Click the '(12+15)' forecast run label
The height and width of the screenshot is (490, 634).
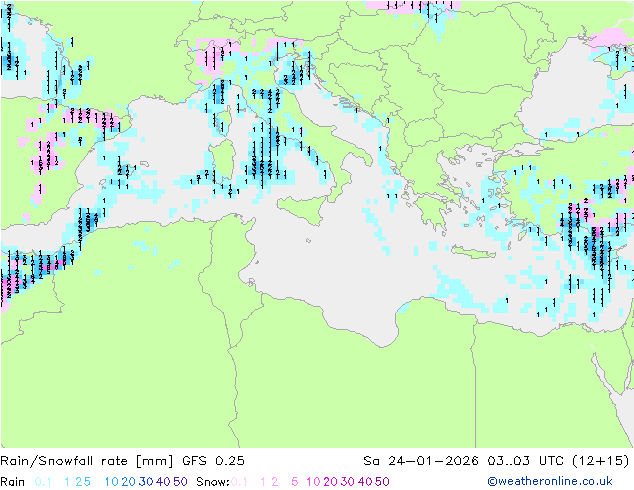601,461
